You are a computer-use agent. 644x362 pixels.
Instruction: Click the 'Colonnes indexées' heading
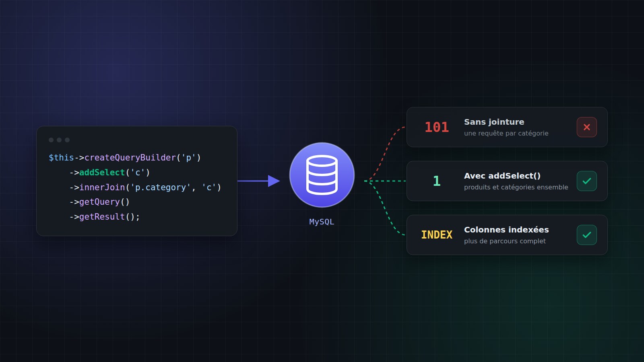(506, 230)
